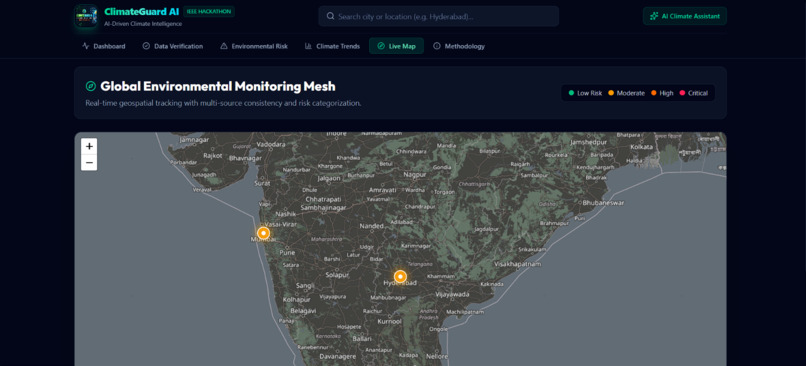Click the Visakhapatnam label on the map
Screen dimensions: 806x366
(518, 264)
